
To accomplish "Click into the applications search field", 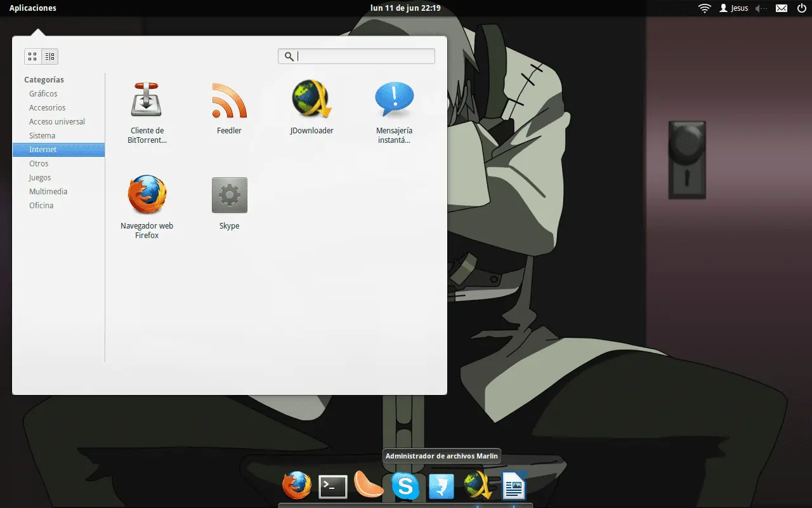I will [357, 57].
